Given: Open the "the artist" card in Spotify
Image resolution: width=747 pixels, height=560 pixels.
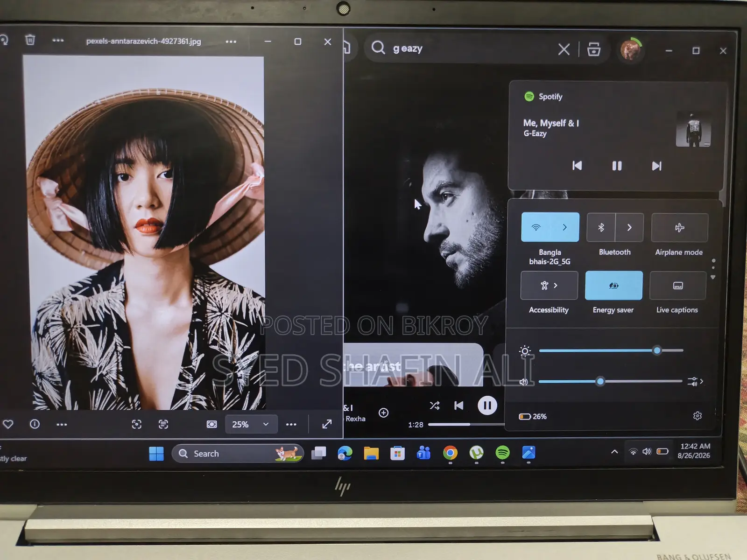Looking at the screenshot, I should 413,365.
